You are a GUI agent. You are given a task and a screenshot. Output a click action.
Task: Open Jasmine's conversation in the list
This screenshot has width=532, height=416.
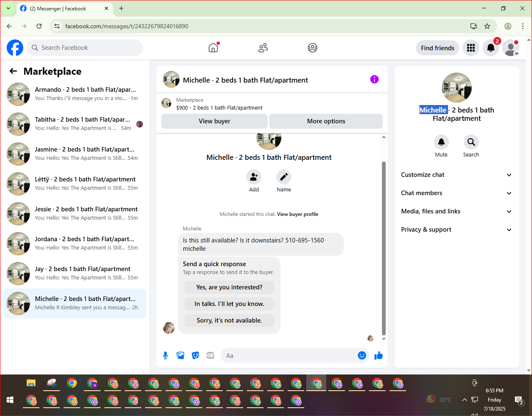click(x=75, y=154)
